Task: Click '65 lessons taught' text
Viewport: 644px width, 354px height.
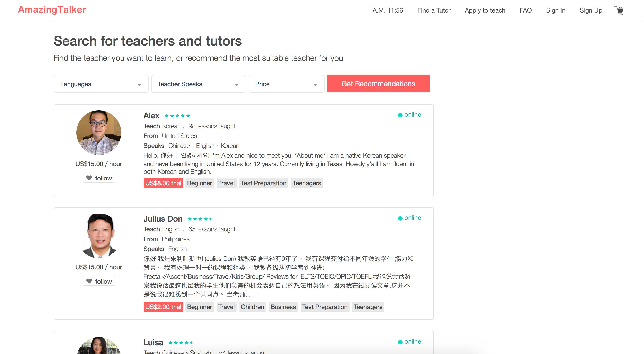Action: 212,229
